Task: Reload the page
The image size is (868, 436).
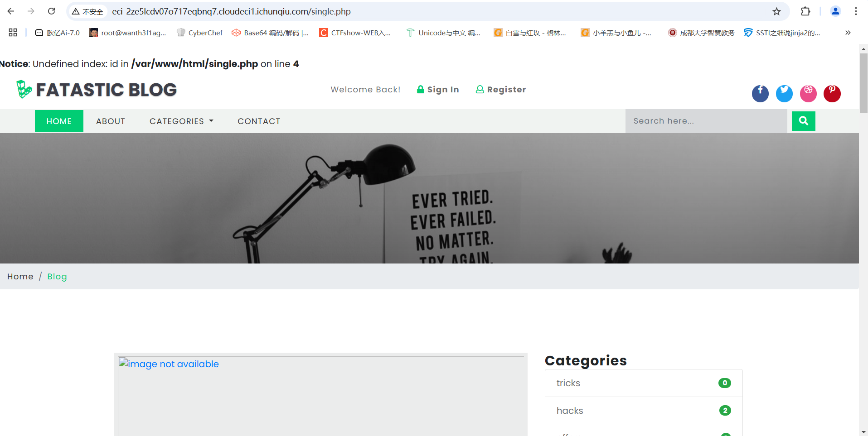Action: pyautogui.click(x=52, y=11)
